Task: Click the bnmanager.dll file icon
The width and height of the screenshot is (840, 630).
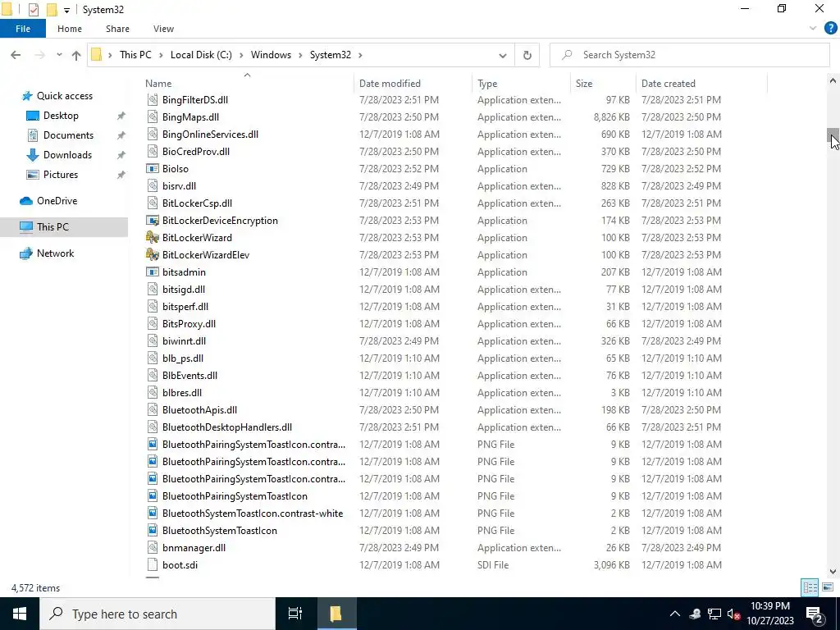Action: tap(153, 547)
